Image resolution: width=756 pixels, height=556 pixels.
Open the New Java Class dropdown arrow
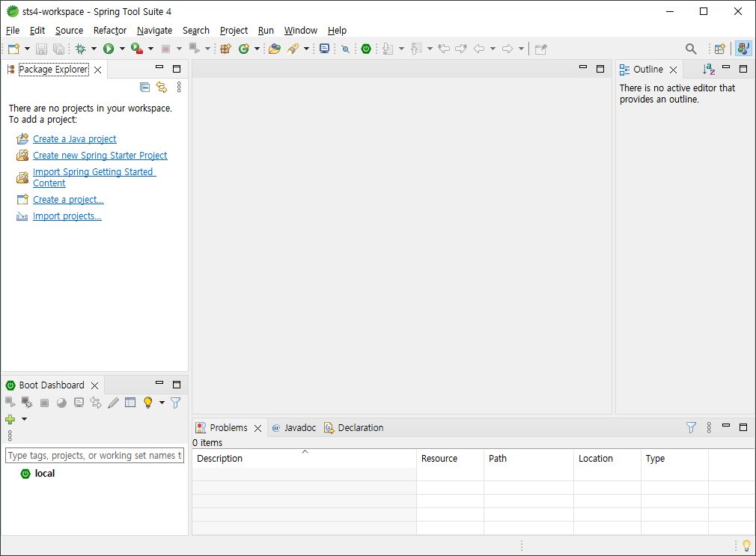[257, 49]
